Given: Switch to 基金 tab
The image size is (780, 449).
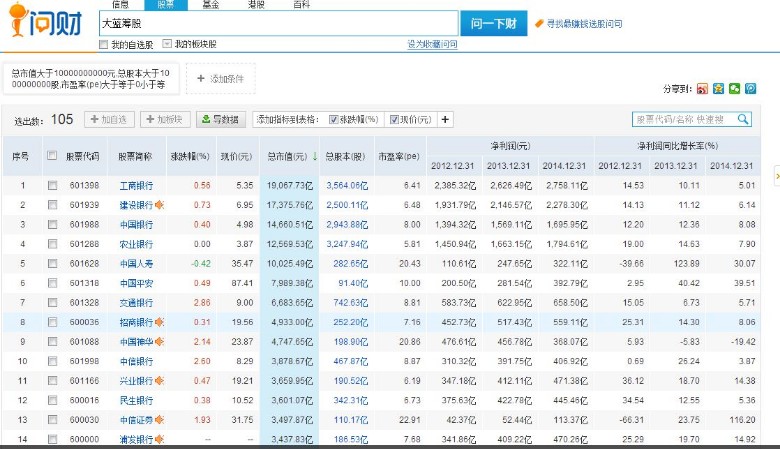Looking at the screenshot, I should pyautogui.click(x=211, y=4).
